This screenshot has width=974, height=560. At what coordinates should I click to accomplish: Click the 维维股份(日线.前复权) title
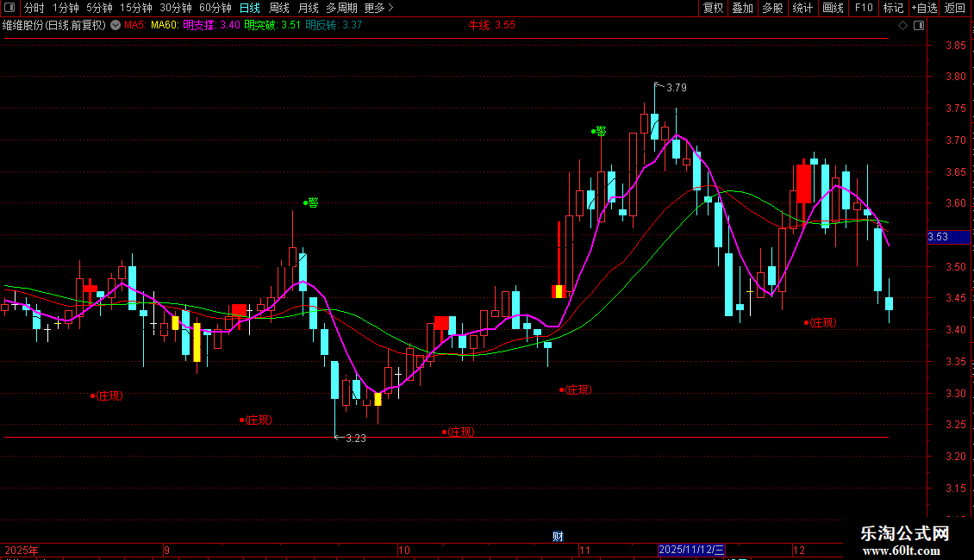tap(54, 26)
